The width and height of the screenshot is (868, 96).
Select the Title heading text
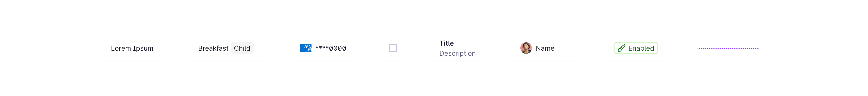coord(447,43)
